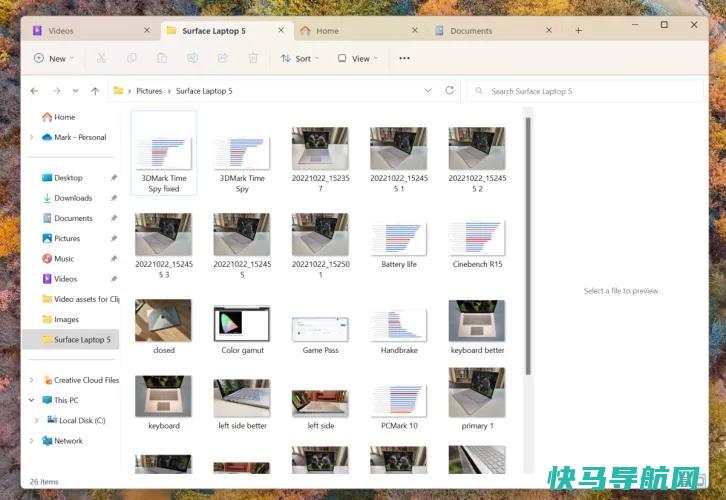Expand Mark - Personal OneDrive node
The image size is (726, 500).
click(x=31, y=137)
